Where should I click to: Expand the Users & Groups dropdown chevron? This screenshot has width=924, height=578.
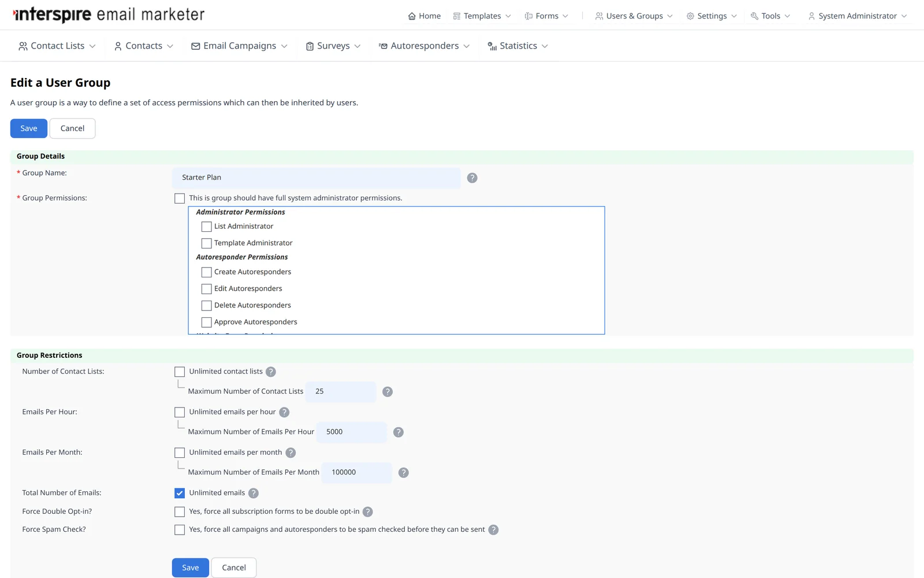(670, 16)
